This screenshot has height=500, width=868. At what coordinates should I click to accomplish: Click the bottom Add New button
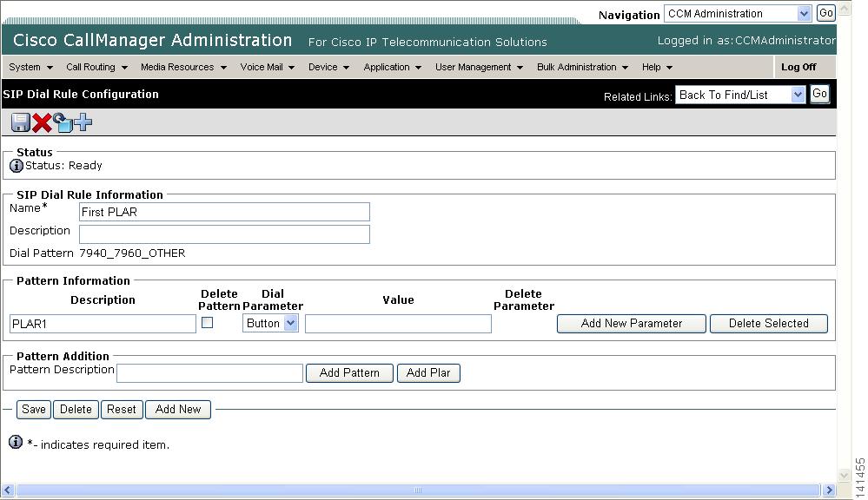[178, 410]
